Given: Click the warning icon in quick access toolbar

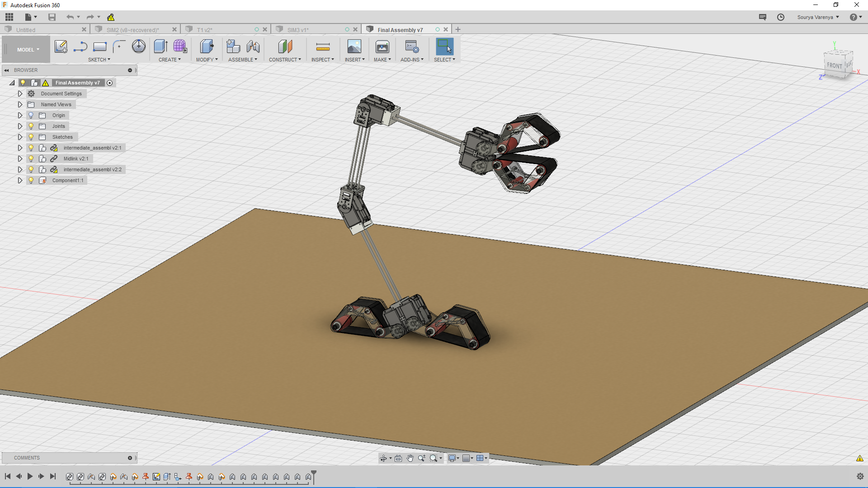Looking at the screenshot, I should point(111,17).
